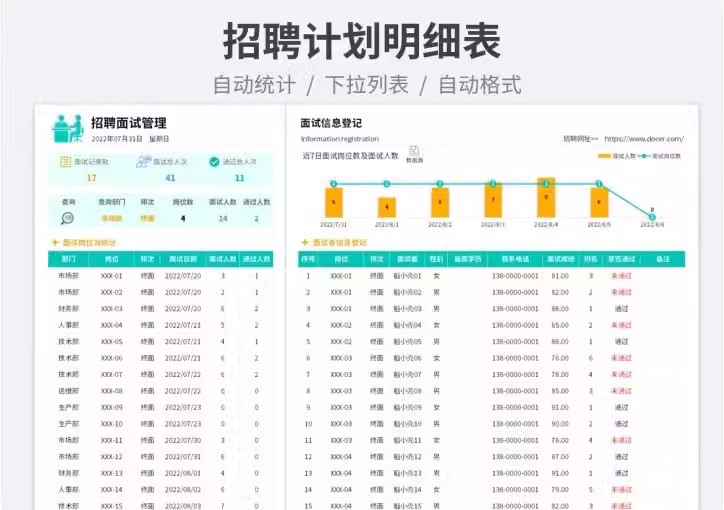Viewport: 724px width, 510px height.
Task: Click the line point above 2022/8/6
Action: [x=652, y=217]
